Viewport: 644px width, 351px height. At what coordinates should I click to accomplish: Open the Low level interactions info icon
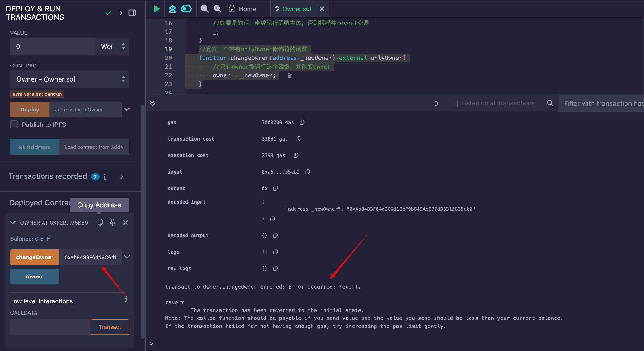click(x=126, y=300)
